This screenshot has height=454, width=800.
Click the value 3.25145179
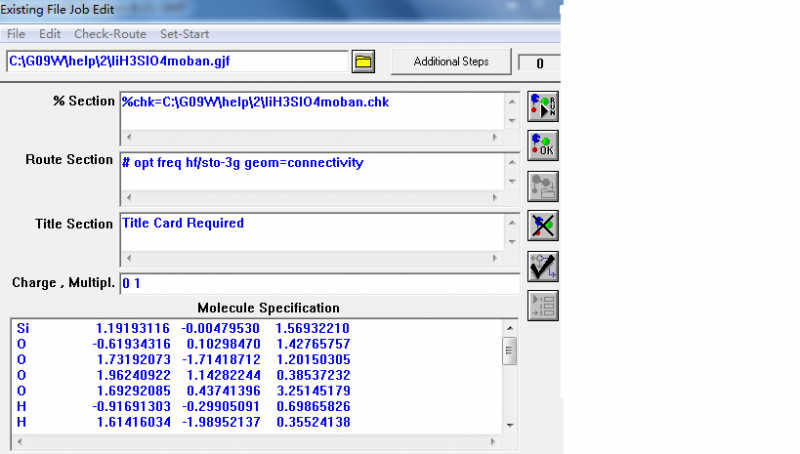[x=313, y=391]
